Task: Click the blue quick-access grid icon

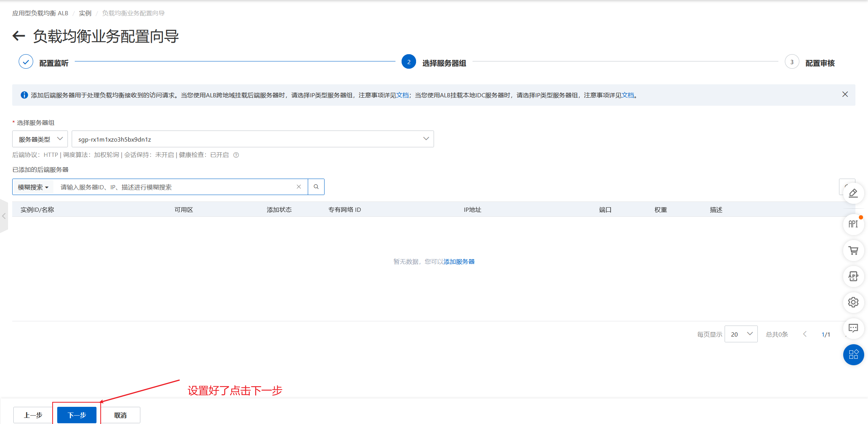Action: coord(853,355)
